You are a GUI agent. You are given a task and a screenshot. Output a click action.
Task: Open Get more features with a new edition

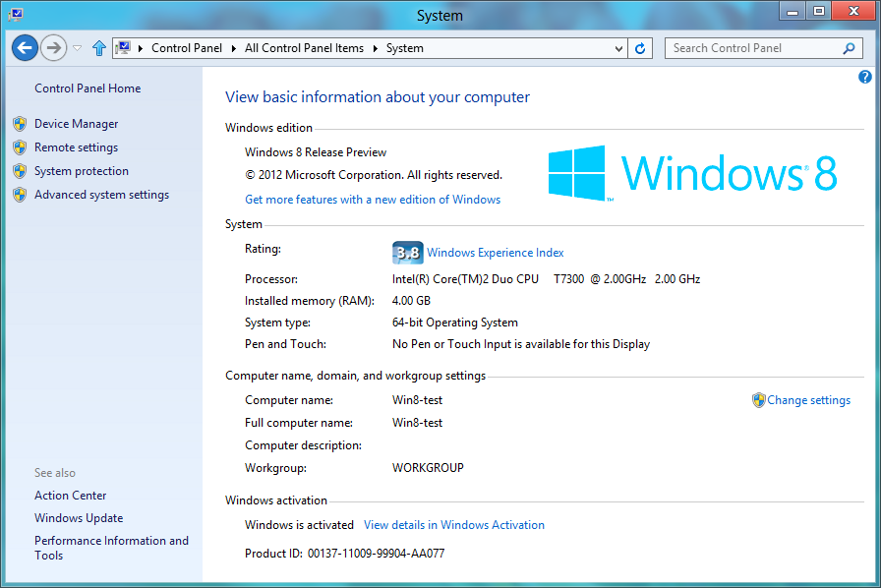(372, 199)
